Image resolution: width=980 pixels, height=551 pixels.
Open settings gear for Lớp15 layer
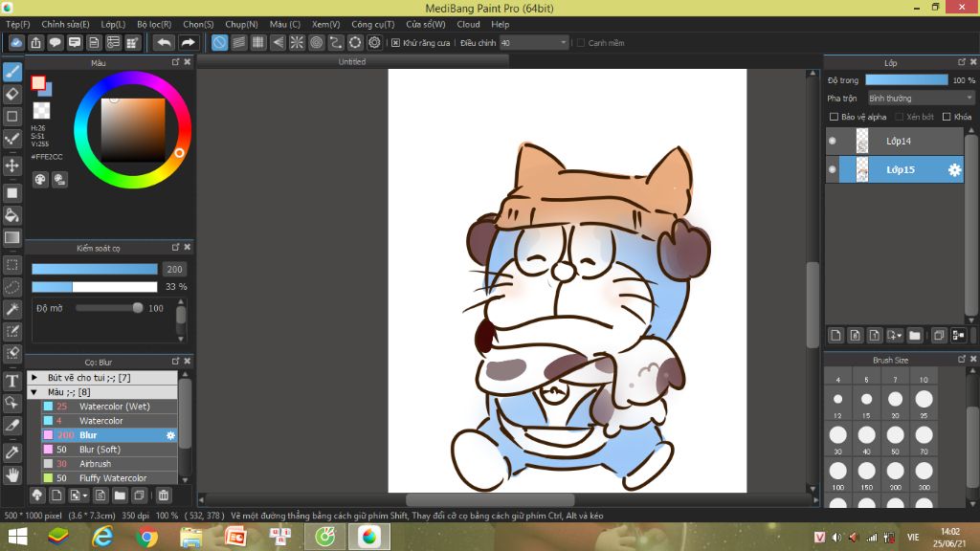[954, 170]
